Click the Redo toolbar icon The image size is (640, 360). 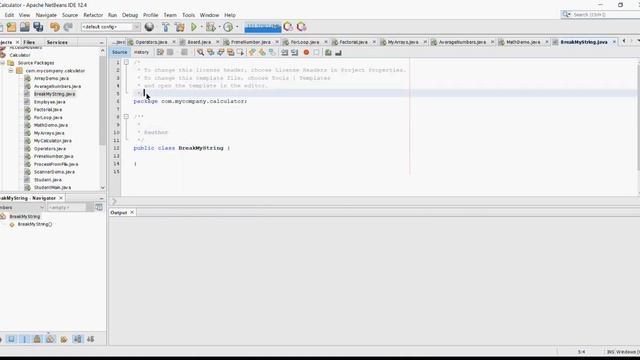(x=68, y=27)
